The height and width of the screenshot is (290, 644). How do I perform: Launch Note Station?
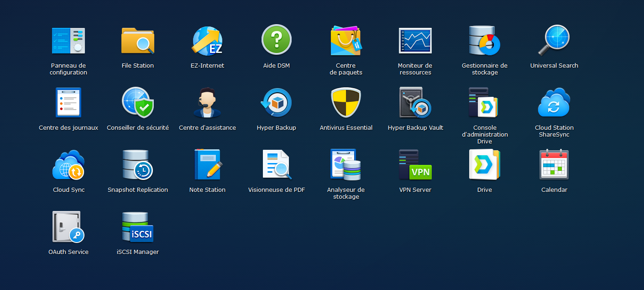coord(207,165)
